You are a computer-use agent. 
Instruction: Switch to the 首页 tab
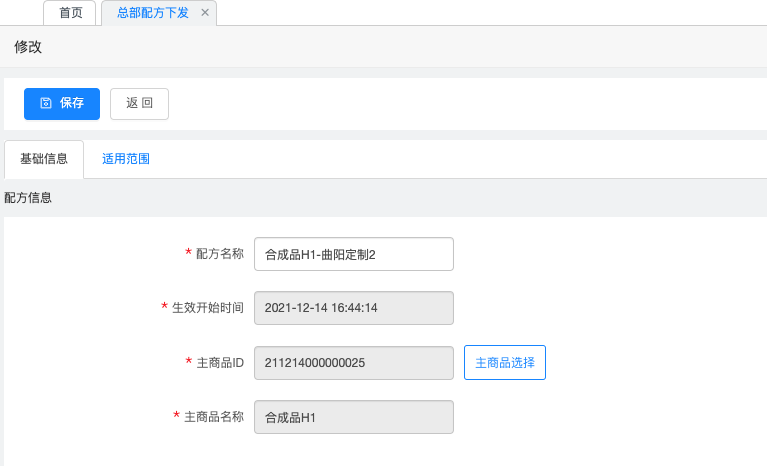tap(70, 13)
